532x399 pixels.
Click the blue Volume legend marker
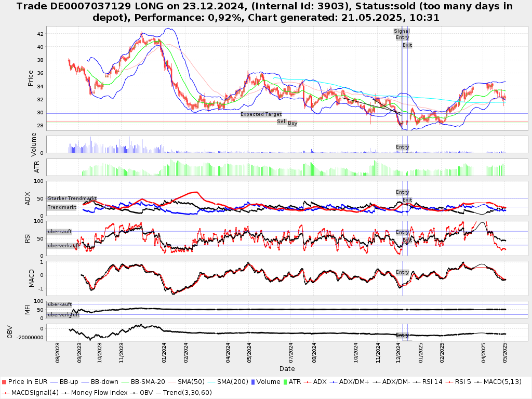pos(252,382)
